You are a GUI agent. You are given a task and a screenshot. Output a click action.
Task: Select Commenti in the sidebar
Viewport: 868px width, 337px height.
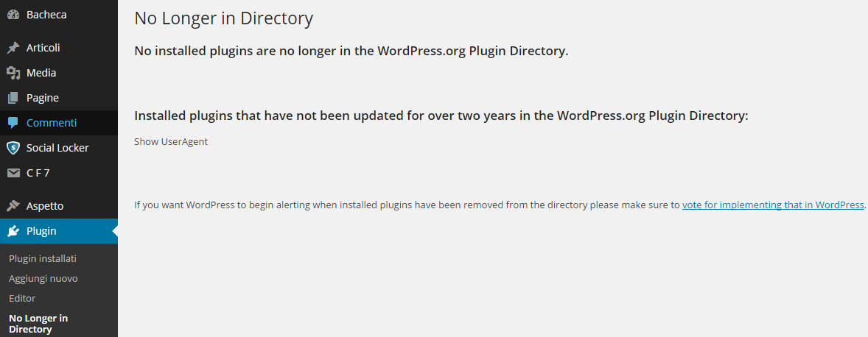52,123
